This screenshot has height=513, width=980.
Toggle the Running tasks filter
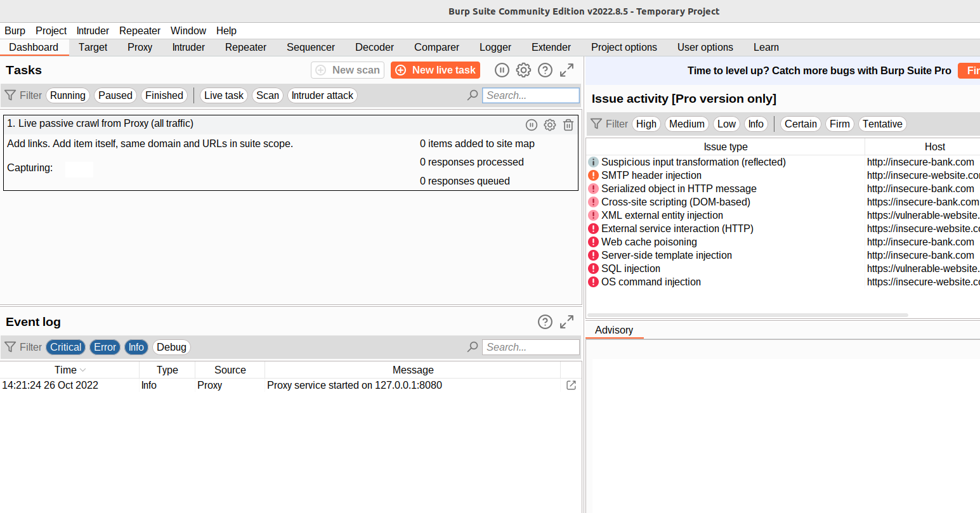[68, 95]
